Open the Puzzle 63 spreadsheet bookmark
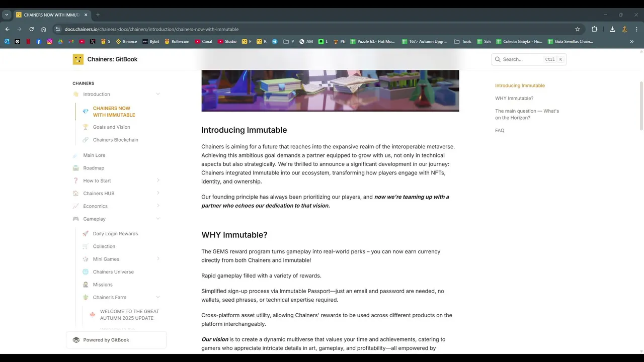 [x=373, y=42]
